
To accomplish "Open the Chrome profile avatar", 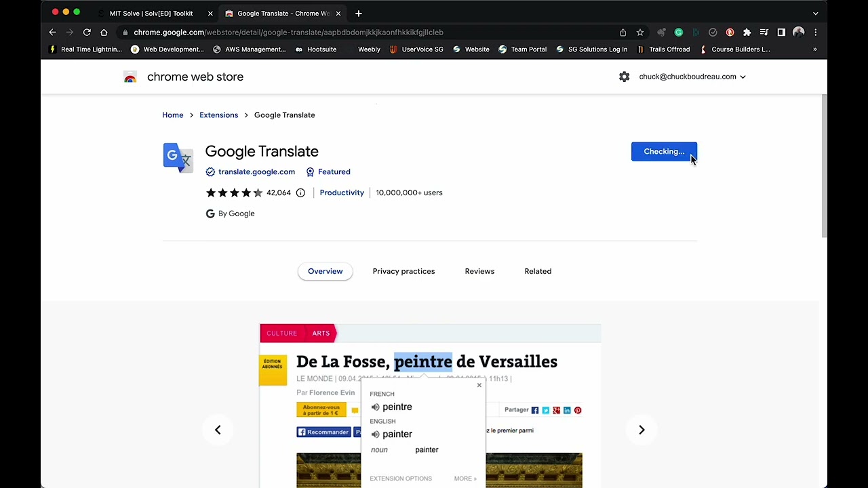I will (x=798, y=32).
